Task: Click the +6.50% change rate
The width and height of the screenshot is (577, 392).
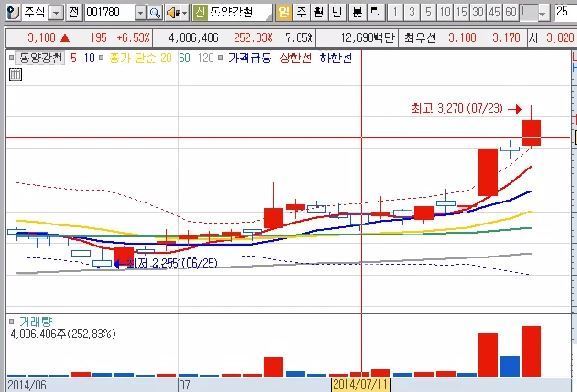Action: coord(133,38)
